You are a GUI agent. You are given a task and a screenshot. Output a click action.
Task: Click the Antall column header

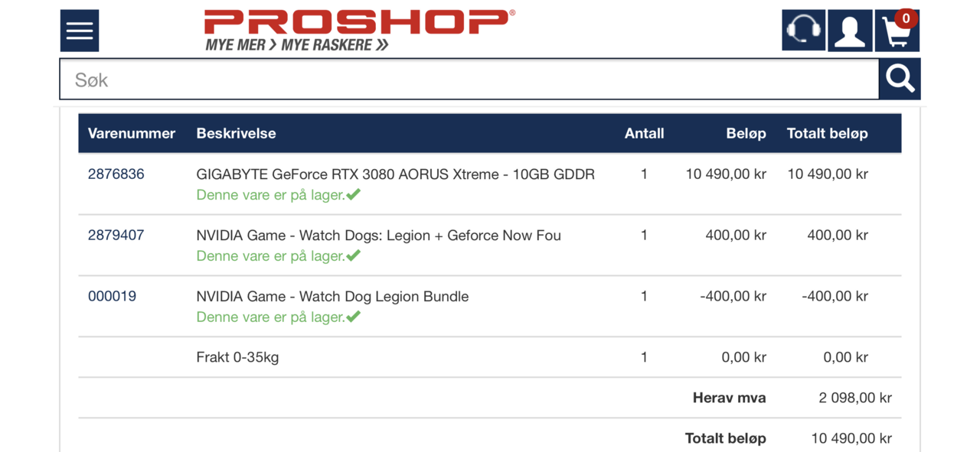click(x=644, y=133)
